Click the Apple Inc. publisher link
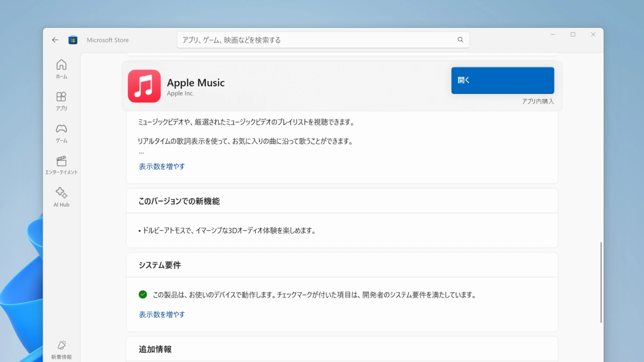The image size is (644, 362). [x=180, y=94]
